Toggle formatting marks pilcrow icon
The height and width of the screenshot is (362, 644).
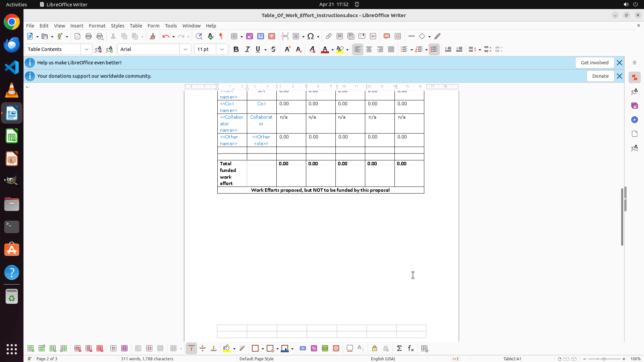click(221, 36)
